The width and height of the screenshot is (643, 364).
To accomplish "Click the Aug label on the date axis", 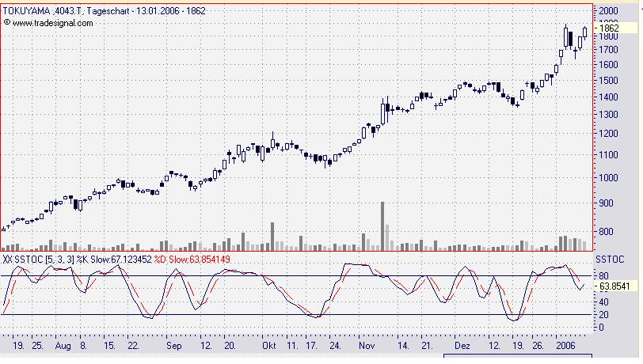I will tap(63, 346).
